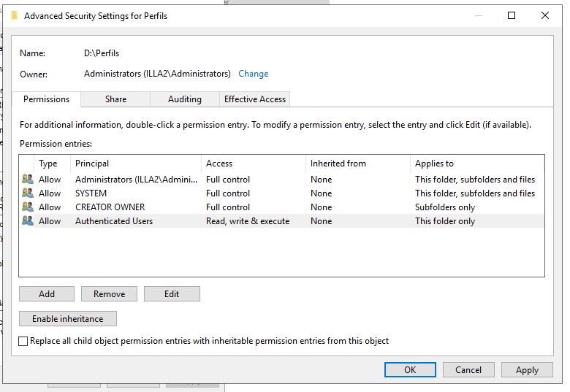The image size is (570, 392).
Task: Open the Auditing tab
Action: point(185,99)
